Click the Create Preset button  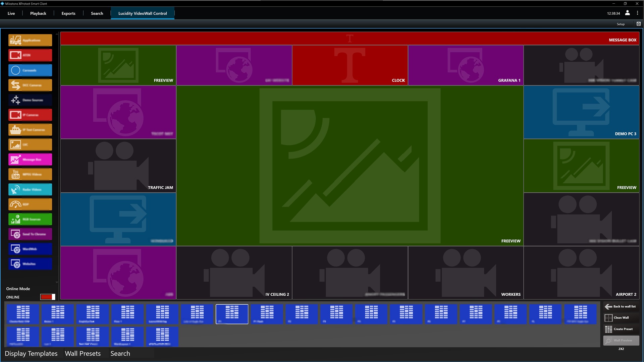coord(621,329)
